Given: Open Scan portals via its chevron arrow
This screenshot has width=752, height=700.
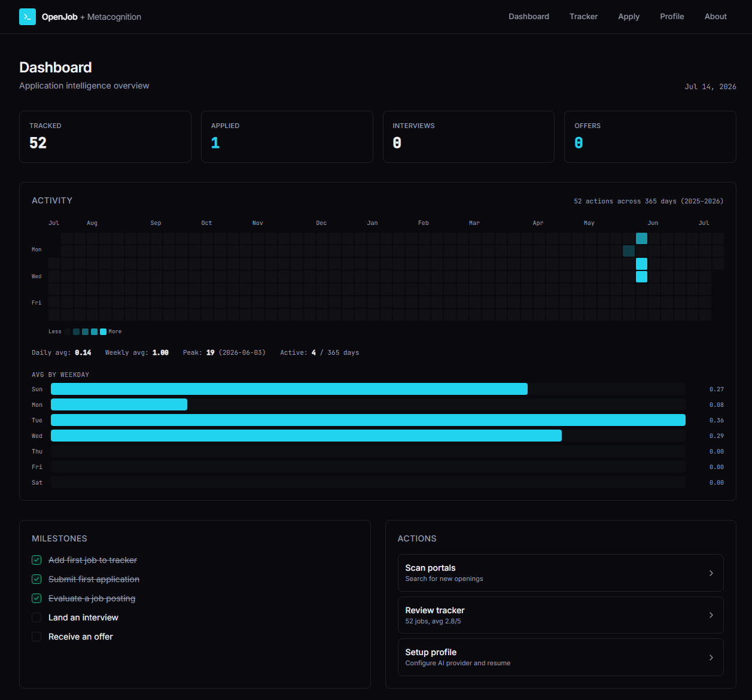Looking at the screenshot, I should (711, 573).
